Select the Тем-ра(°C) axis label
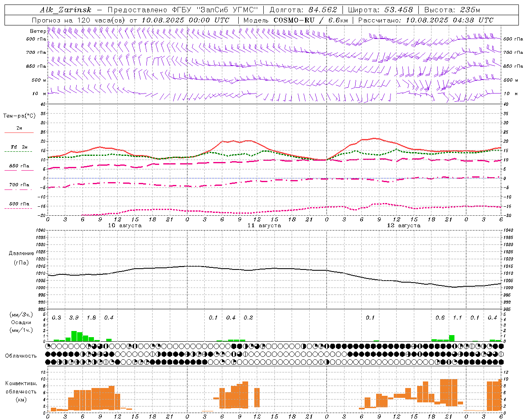 19,116
